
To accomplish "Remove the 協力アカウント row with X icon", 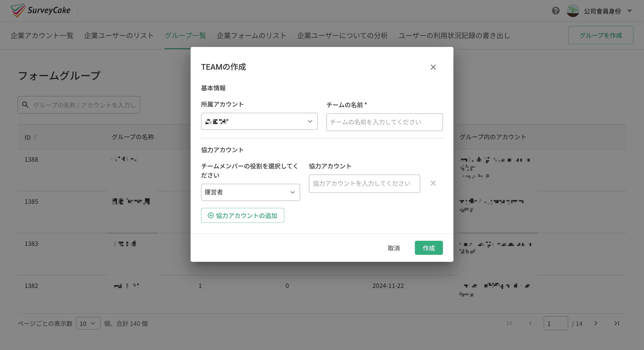I will [x=433, y=183].
